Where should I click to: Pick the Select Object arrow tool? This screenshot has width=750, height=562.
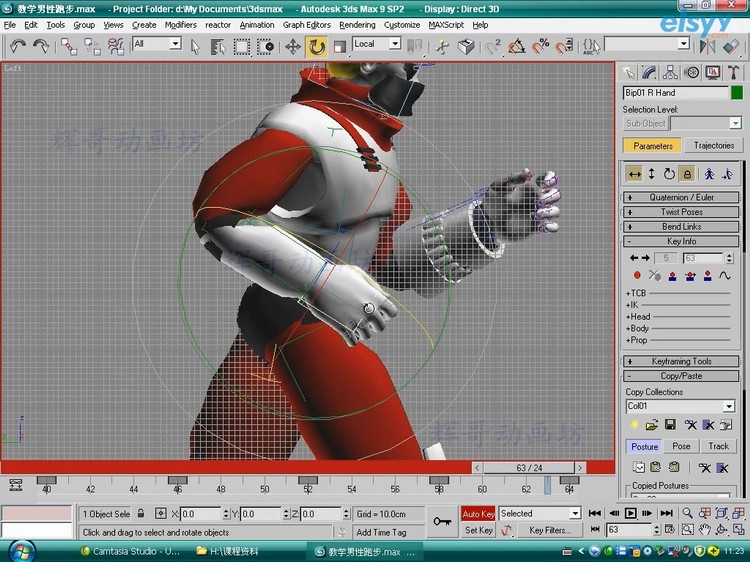point(195,46)
